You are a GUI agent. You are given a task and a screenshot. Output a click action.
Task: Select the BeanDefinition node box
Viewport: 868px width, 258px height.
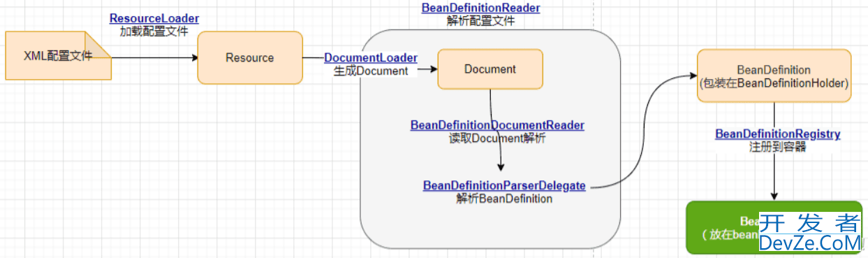coord(774,76)
